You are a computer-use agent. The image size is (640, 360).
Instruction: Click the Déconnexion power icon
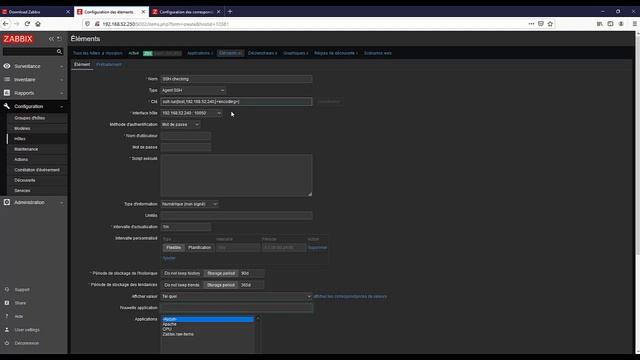coord(7,343)
